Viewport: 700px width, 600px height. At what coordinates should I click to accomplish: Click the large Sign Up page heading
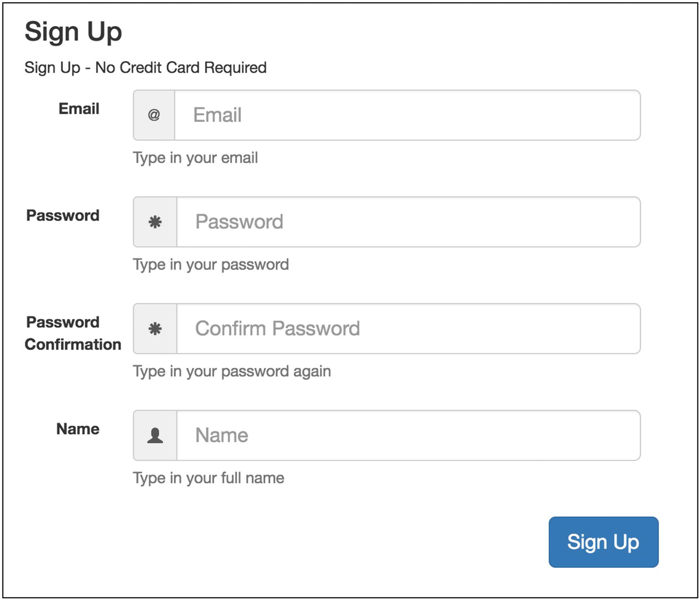[73, 32]
